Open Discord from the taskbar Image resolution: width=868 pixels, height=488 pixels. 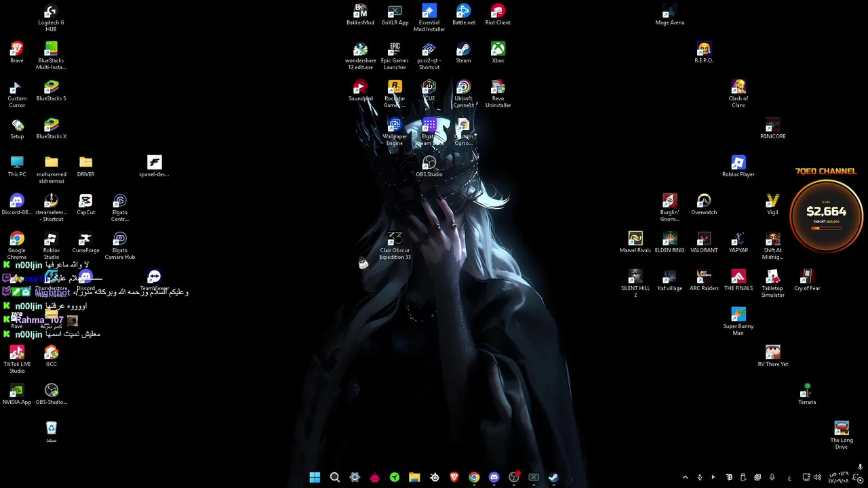pyautogui.click(x=494, y=477)
